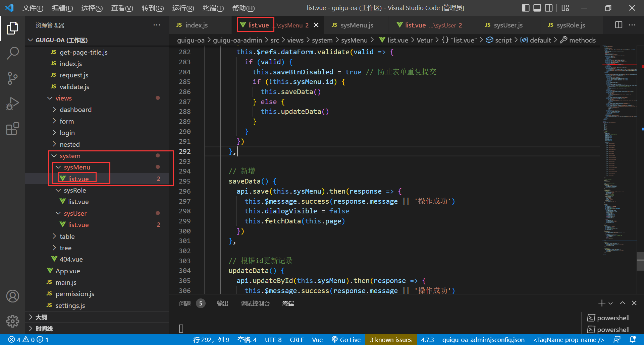Toggle the primary side bar layout button

[526, 8]
